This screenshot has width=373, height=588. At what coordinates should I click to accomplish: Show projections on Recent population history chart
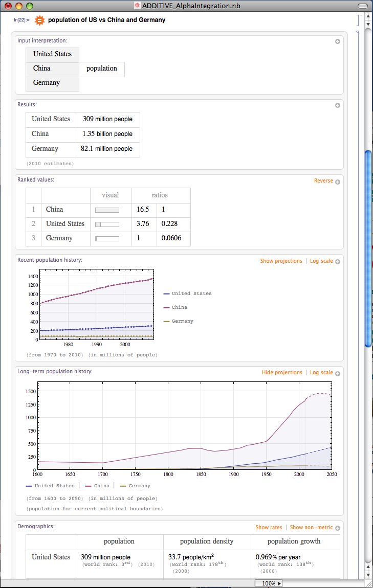coord(281,261)
